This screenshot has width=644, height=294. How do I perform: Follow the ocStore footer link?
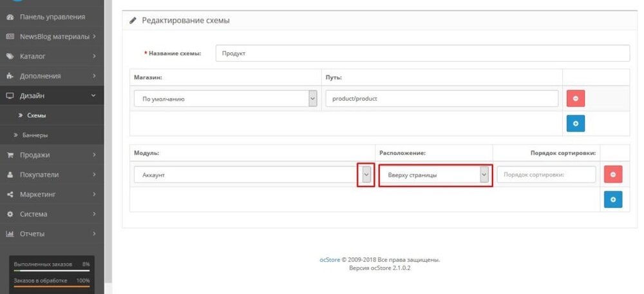(329, 260)
